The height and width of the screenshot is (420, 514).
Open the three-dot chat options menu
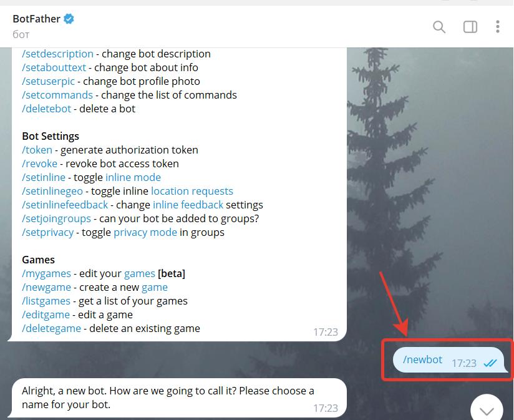point(497,26)
